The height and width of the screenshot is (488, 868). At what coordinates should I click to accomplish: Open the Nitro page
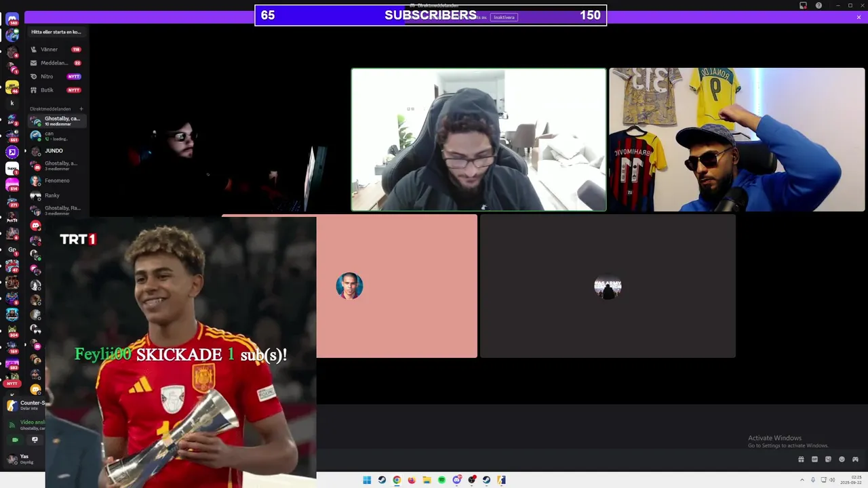[57, 77]
